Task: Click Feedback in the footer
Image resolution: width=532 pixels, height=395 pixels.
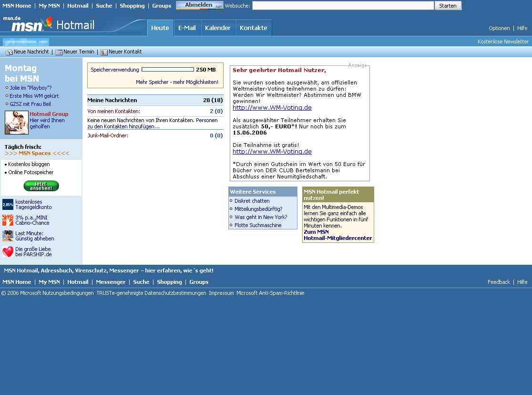Action: point(499,282)
